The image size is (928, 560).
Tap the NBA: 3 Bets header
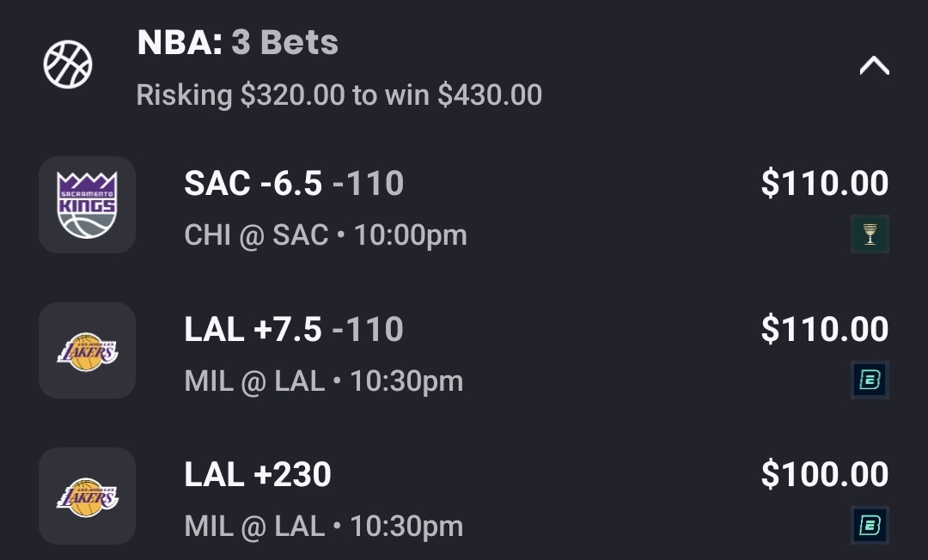click(x=238, y=42)
